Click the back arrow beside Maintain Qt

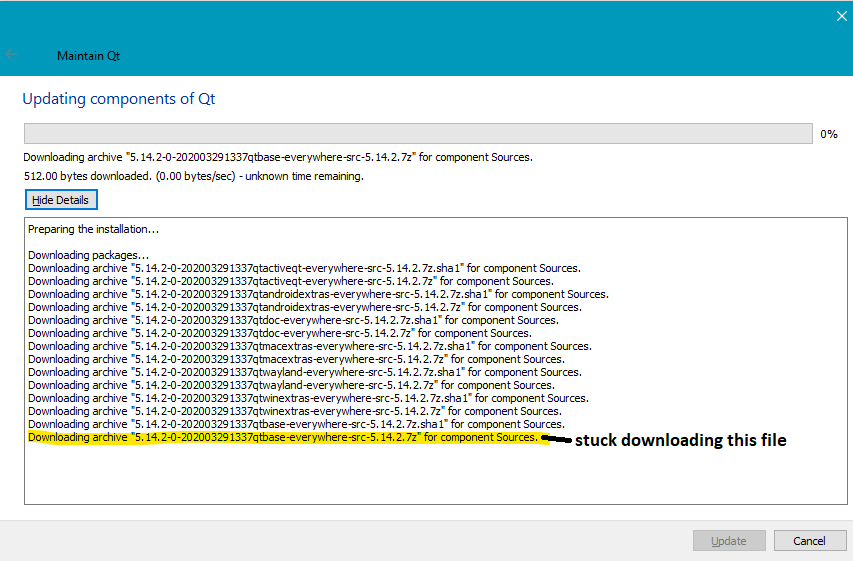coord(11,55)
